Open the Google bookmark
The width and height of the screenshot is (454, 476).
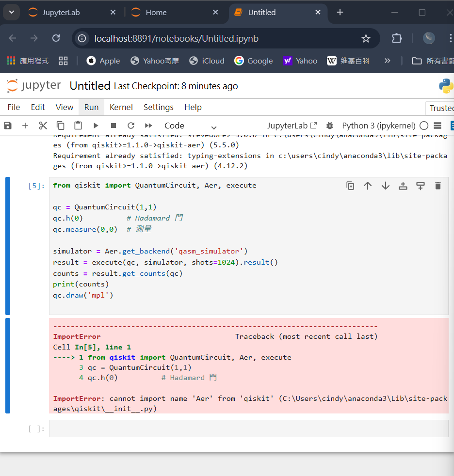(254, 61)
